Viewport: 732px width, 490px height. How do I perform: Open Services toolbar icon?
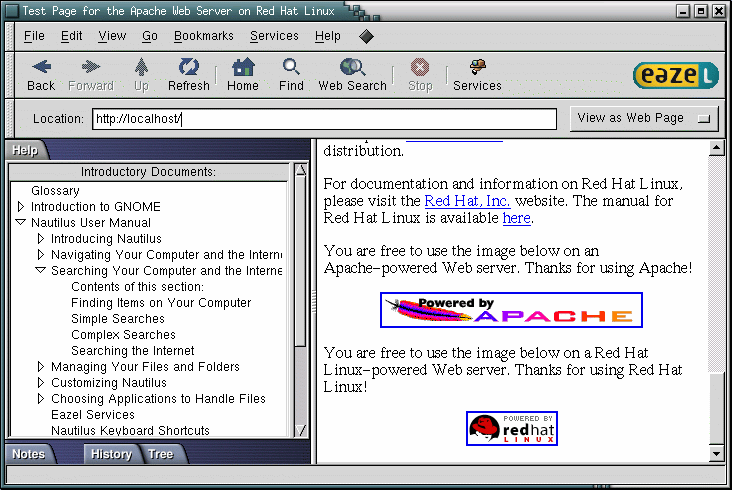pyautogui.click(x=478, y=67)
